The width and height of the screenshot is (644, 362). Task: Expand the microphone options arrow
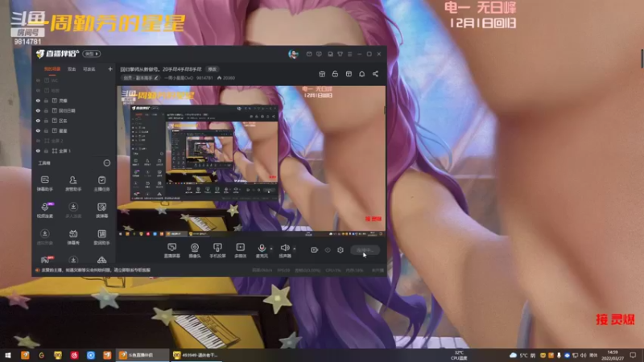point(271,249)
